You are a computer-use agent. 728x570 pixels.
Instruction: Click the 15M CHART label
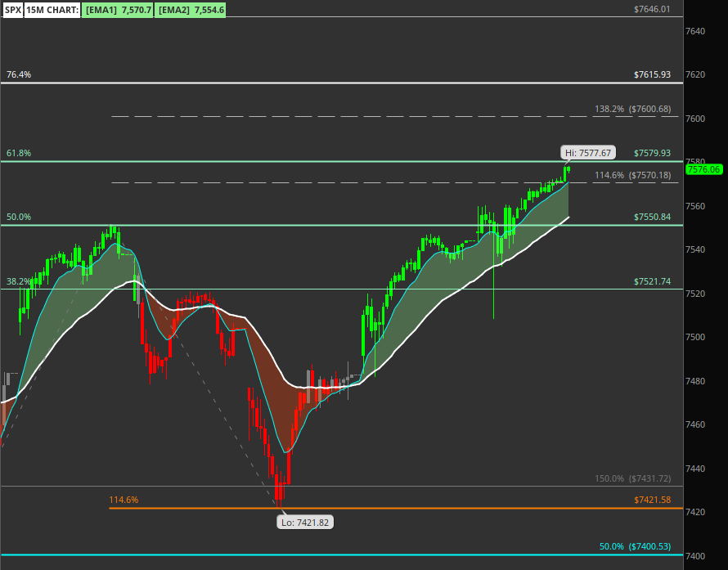pyautogui.click(x=52, y=10)
